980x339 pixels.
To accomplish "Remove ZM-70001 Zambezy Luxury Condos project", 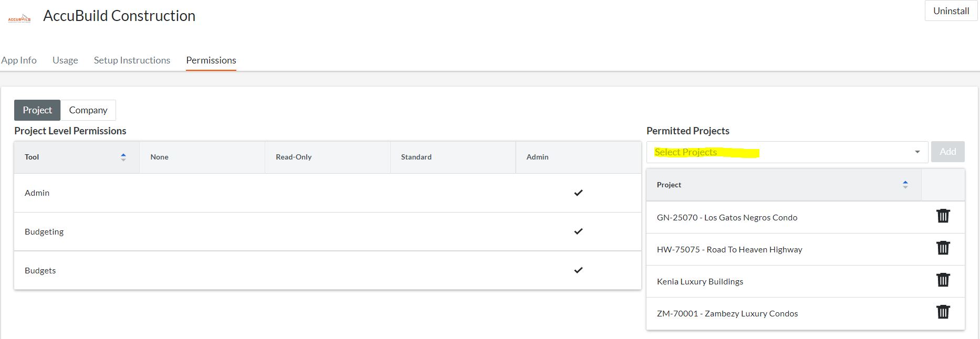I will [943, 312].
